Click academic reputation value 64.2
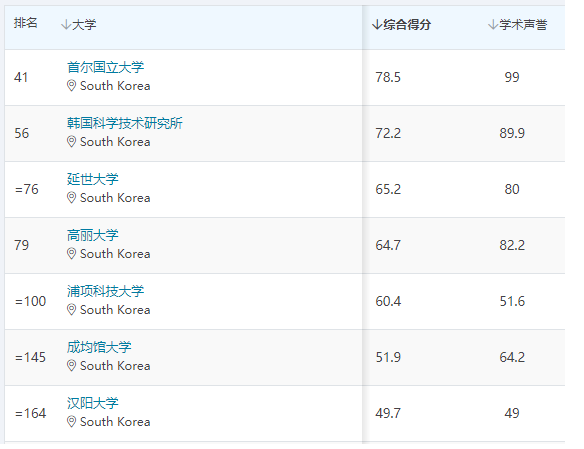Image resolution: width=584 pixels, height=449 pixels. point(512,357)
